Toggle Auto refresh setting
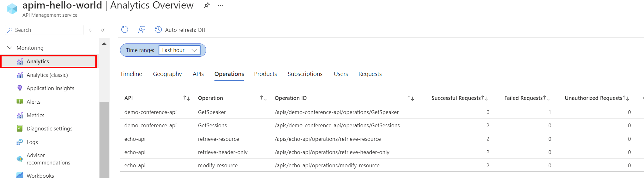This screenshot has height=178, width=644. [x=180, y=30]
